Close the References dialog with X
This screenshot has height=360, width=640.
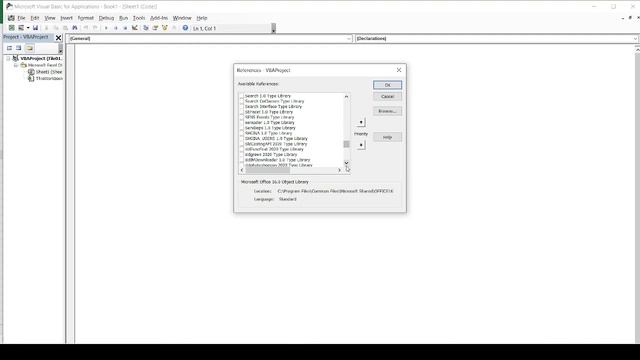tap(399, 70)
